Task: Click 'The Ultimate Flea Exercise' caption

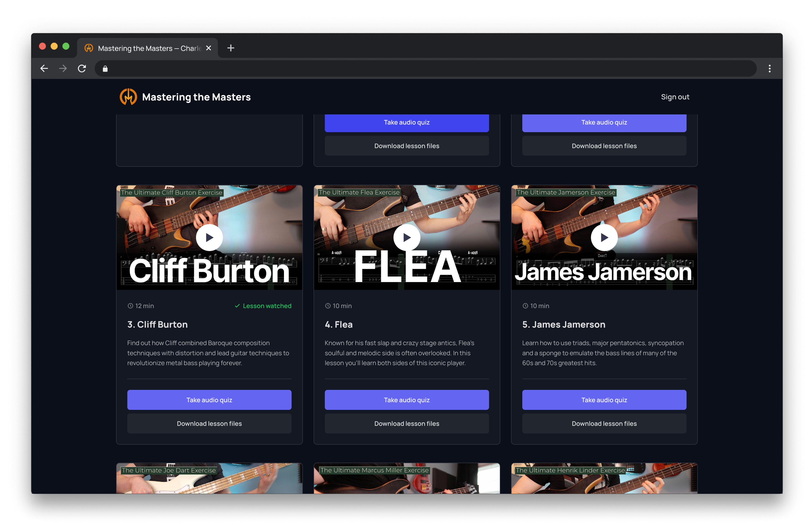Action: click(359, 192)
